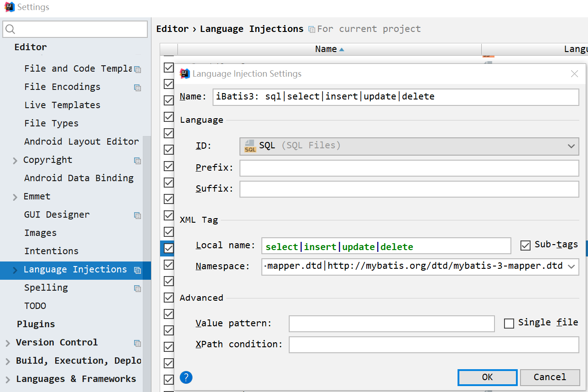The height and width of the screenshot is (392, 588).
Task: Click the project icon next to File Encodings
Action: (x=137, y=88)
